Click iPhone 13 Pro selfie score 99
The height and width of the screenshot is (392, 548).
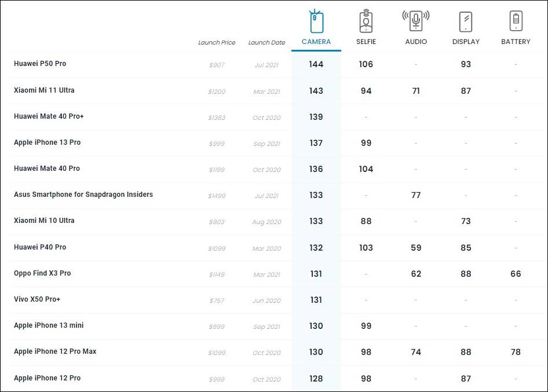366,143
